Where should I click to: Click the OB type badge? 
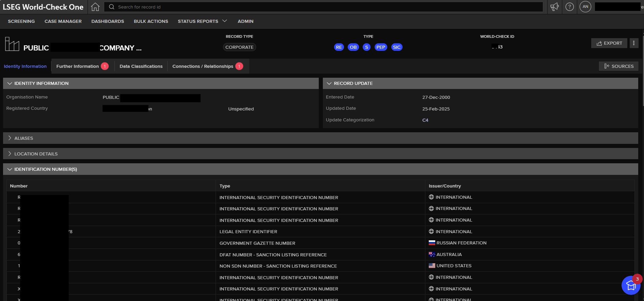(353, 47)
